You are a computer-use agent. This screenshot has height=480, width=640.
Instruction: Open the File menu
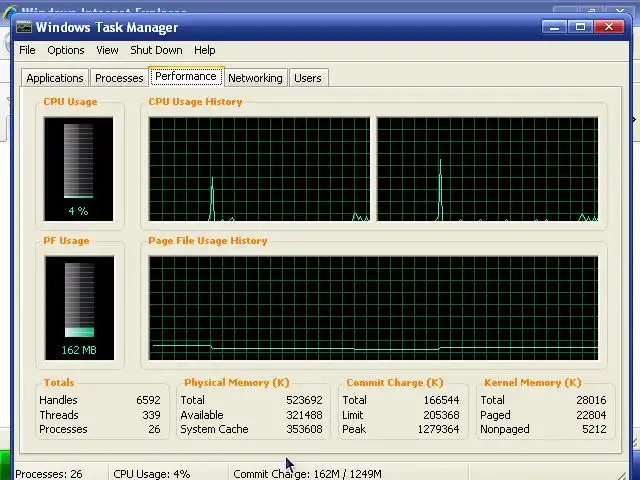pos(27,50)
